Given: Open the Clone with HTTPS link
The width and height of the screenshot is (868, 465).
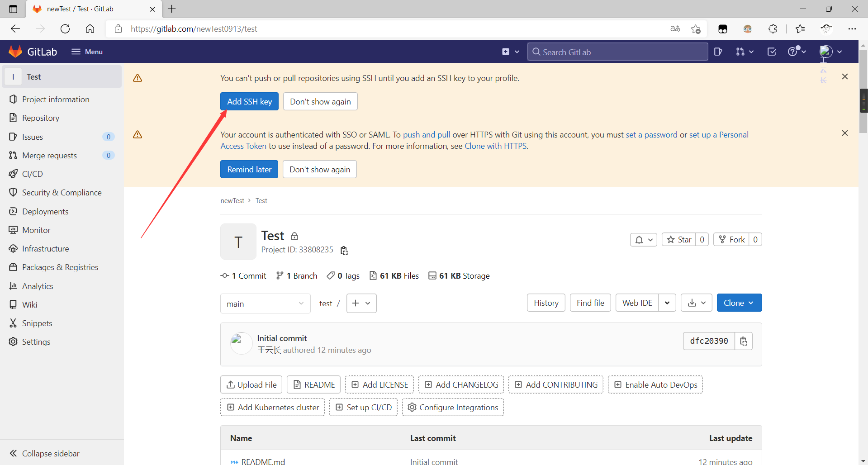Looking at the screenshot, I should 496,146.
